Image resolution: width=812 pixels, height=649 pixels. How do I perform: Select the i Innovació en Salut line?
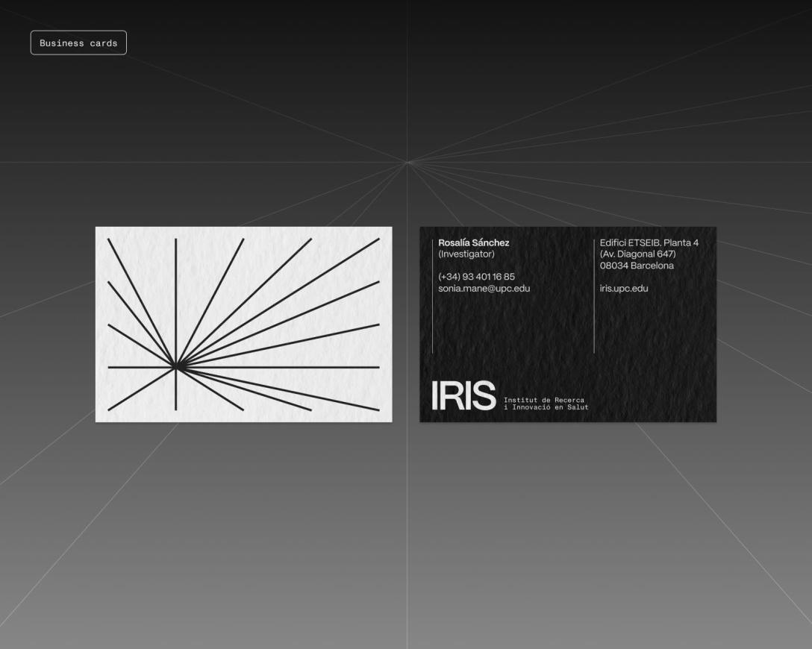(546, 407)
